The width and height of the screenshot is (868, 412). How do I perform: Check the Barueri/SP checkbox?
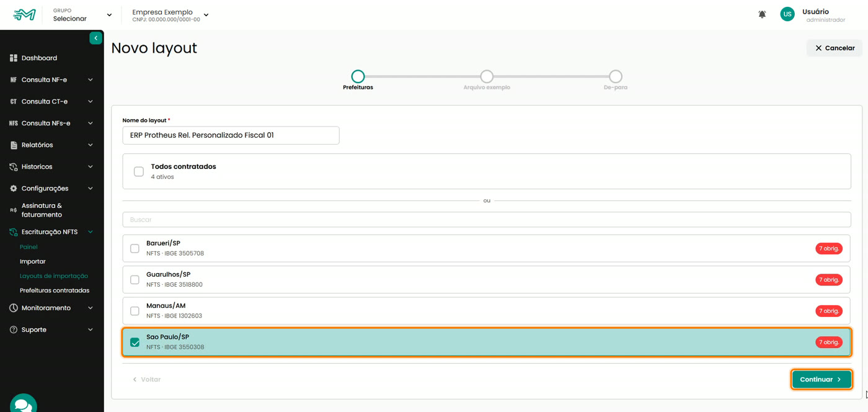[x=135, y=248]
